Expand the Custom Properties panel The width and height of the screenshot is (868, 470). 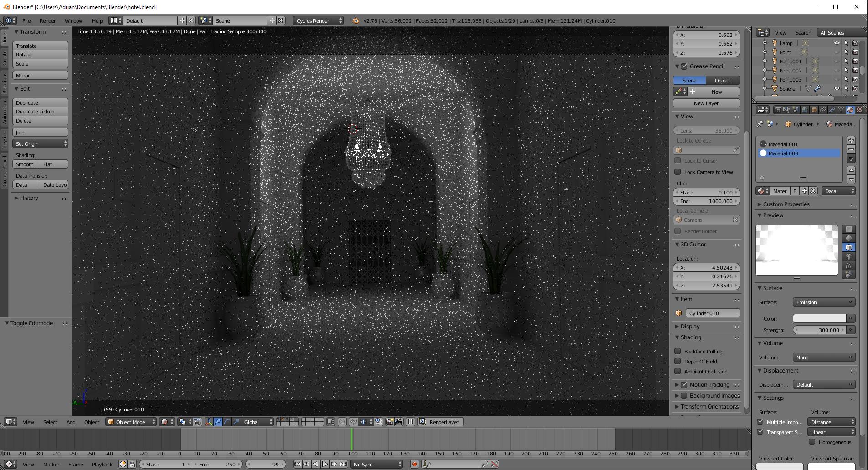(x=786, y=204)
